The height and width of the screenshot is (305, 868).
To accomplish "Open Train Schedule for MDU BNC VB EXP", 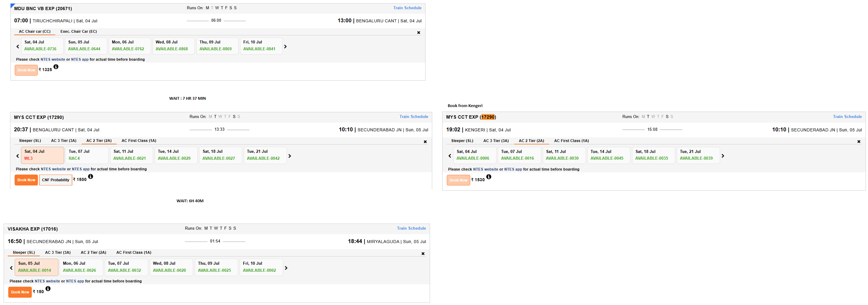I will click(407, 8).
